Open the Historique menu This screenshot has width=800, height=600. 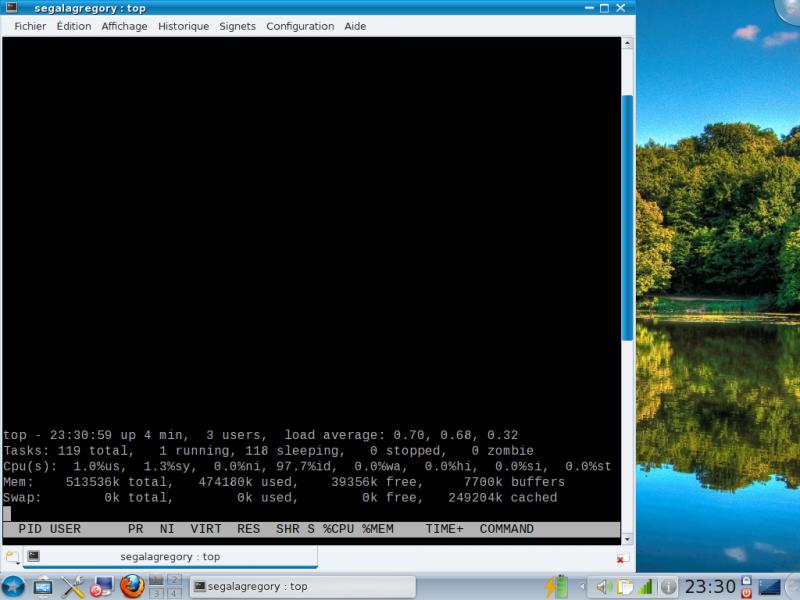click(x=183, y=26)
